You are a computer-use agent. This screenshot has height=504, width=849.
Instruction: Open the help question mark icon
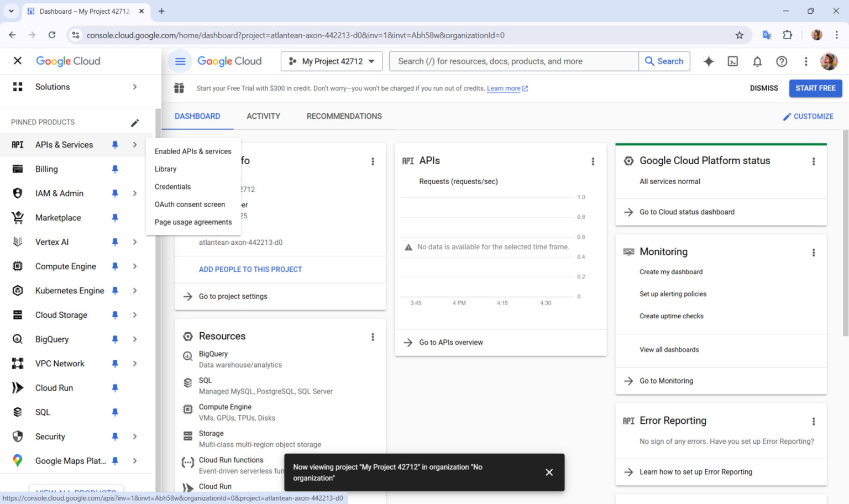pyautogui.click(x=782, y=61)
